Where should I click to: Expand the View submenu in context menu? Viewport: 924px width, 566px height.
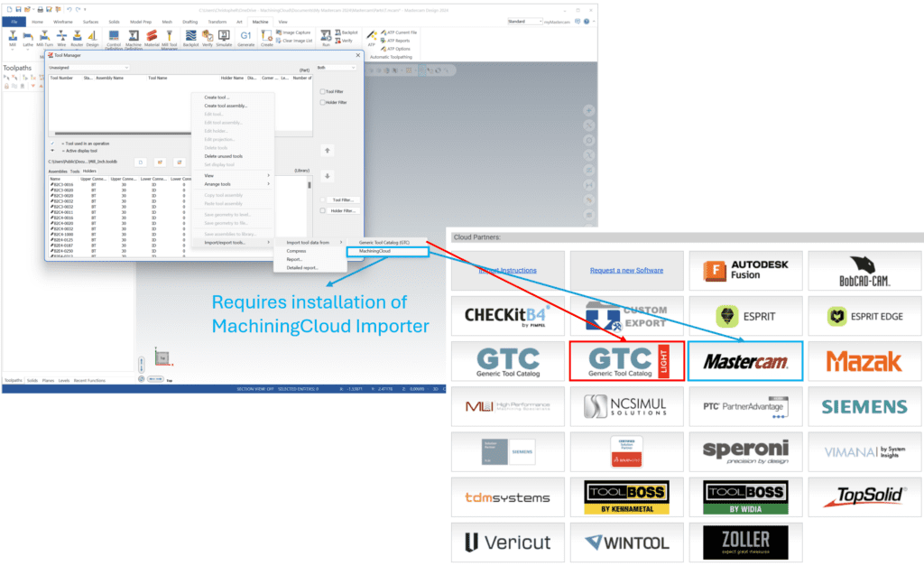click(234, 176)
